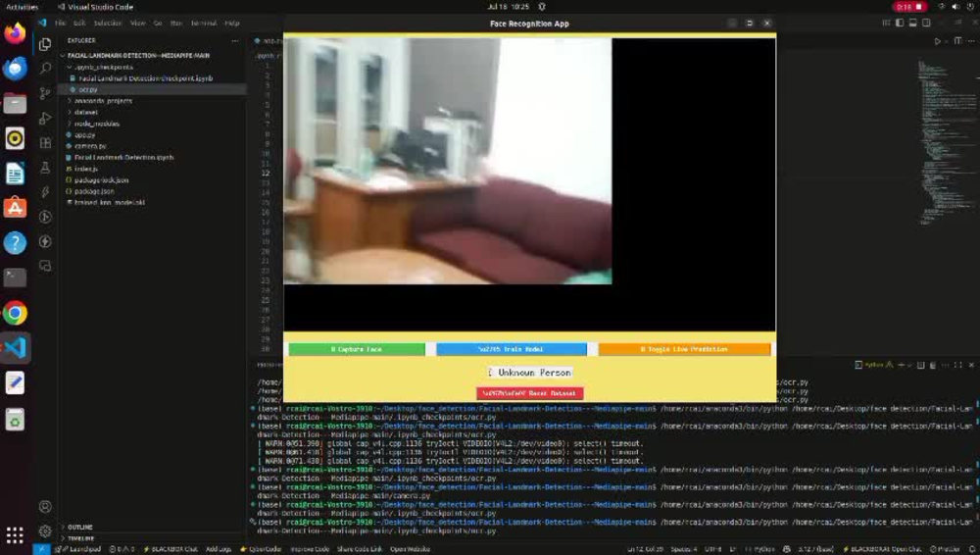Open the Text Editor from the dock
980x555 pixels.
[x=15, y=383]
